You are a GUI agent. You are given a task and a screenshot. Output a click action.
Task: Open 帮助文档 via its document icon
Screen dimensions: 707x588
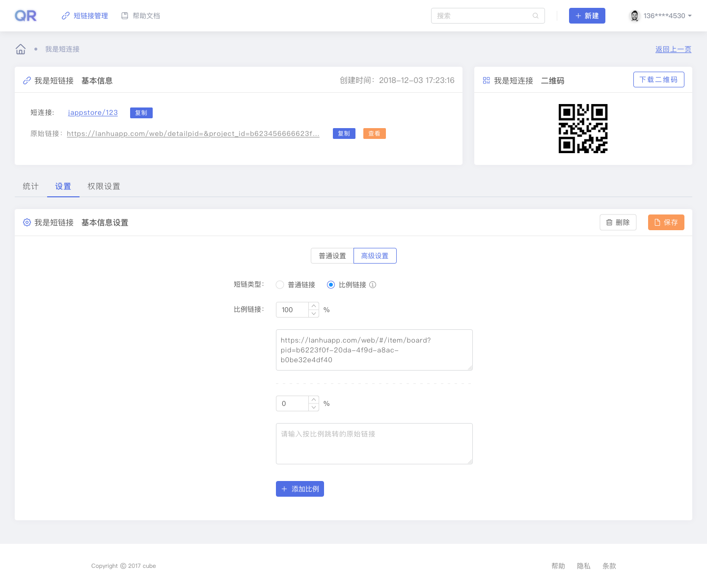click(x=125, y=15)
